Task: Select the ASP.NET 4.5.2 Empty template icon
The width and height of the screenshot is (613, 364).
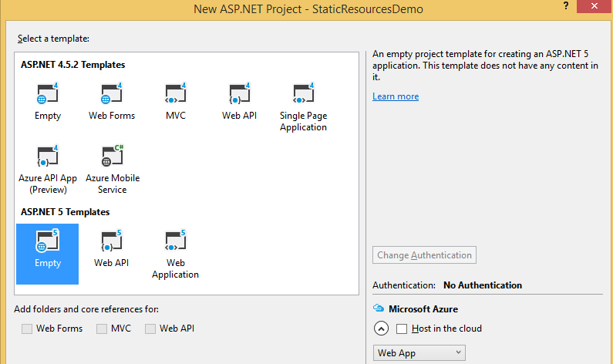Action: pos(48,94)
